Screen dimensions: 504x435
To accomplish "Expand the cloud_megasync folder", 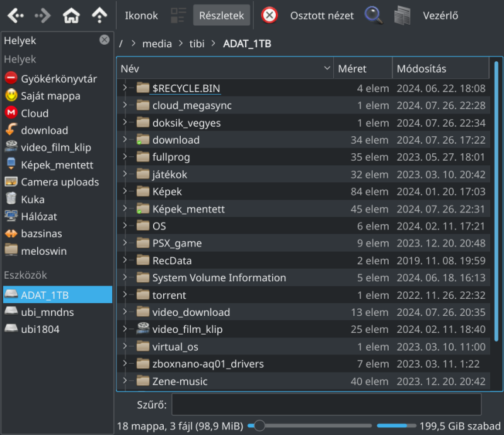I will point(125,105).
